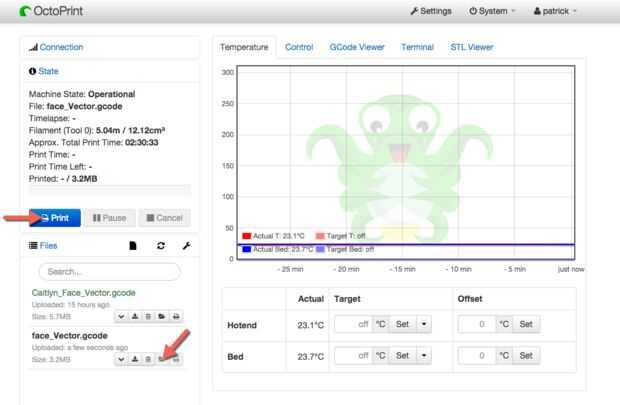Click the print progress bar
620x405 pixels.
[110, 190]
